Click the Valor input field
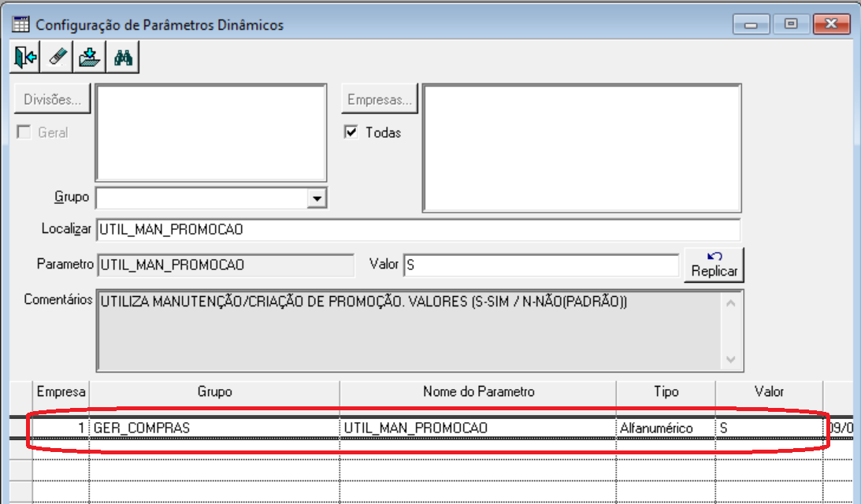Screen dimensions: 861x504 541,265
